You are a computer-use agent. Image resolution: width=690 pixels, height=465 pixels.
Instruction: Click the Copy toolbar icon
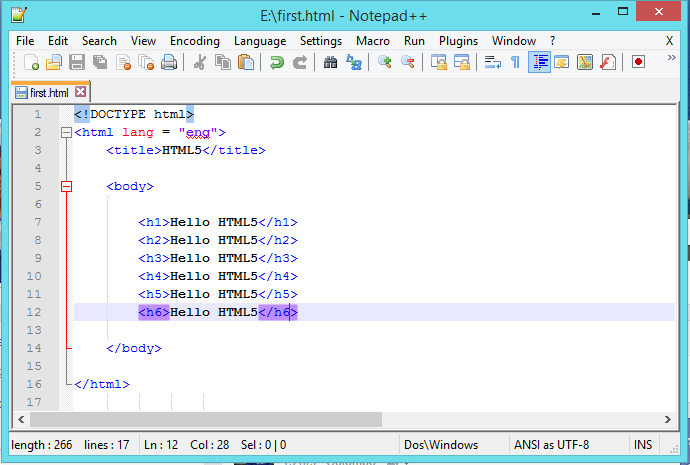pos(223,62)
